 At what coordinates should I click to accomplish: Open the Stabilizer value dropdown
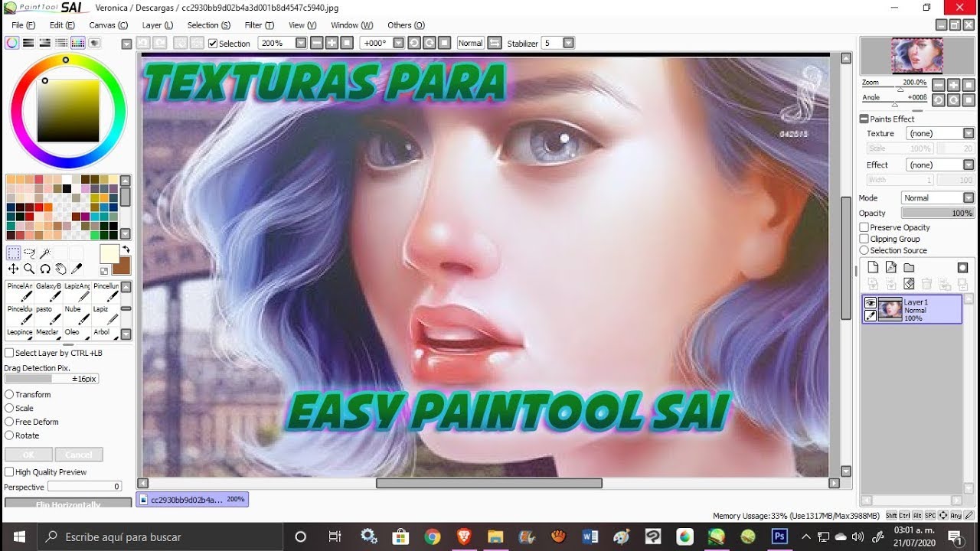pyautogui.click(x=568, y=43)
